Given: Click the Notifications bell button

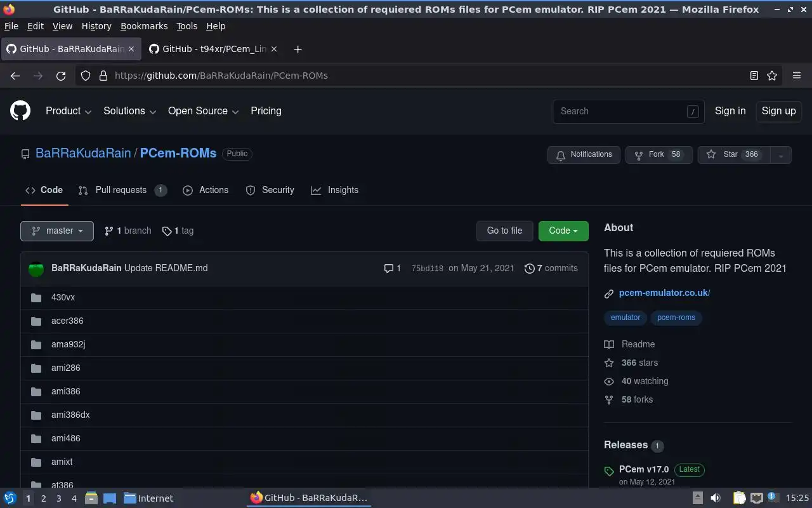Looking at the screenshot, I should tap(584, 154).
